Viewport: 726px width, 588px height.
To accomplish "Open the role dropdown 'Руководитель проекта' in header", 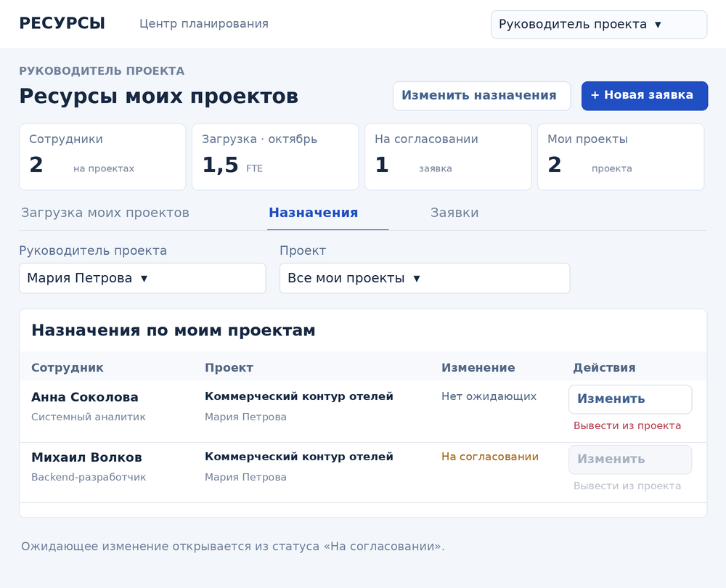I will (599, 25).
